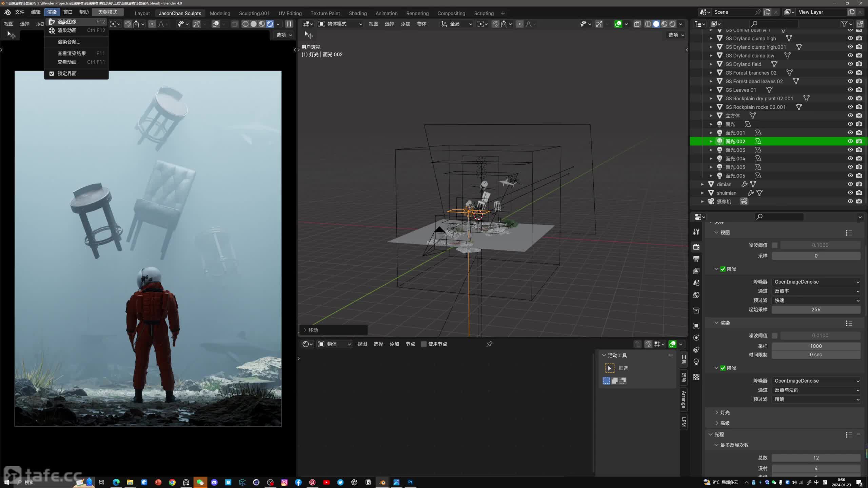Open the 反照率 passes dropdown

816,291
